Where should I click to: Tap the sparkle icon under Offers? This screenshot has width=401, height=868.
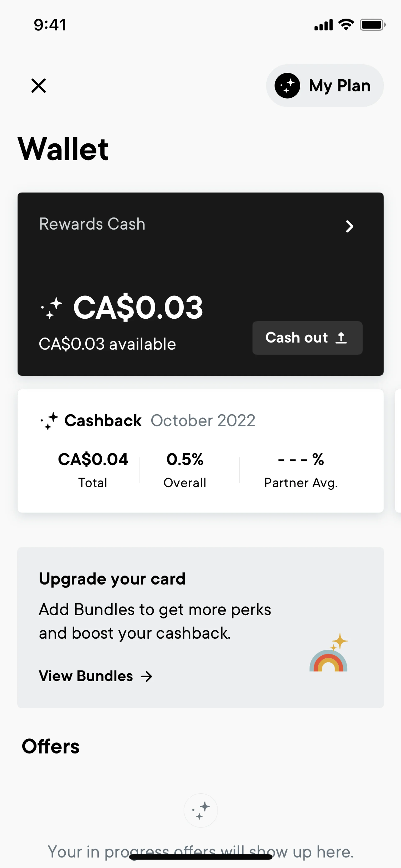[200, 810]
